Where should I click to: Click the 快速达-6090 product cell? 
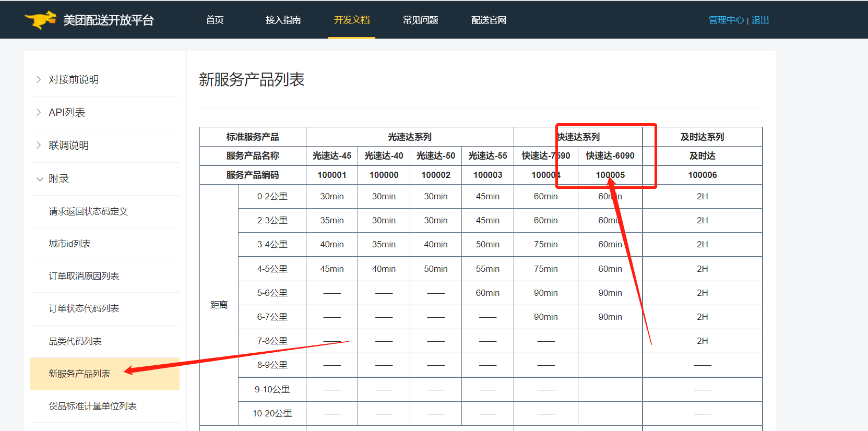click(610, 155)
